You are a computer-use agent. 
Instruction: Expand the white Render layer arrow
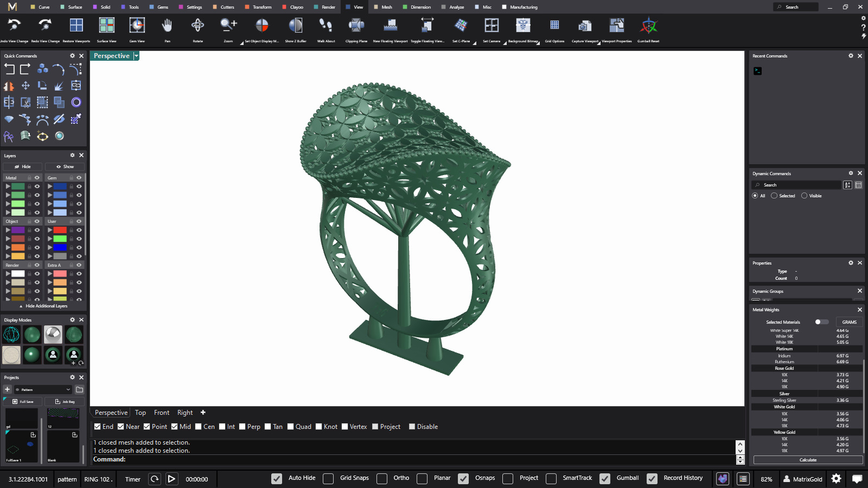pyautogui.click(x=8, y=274)
